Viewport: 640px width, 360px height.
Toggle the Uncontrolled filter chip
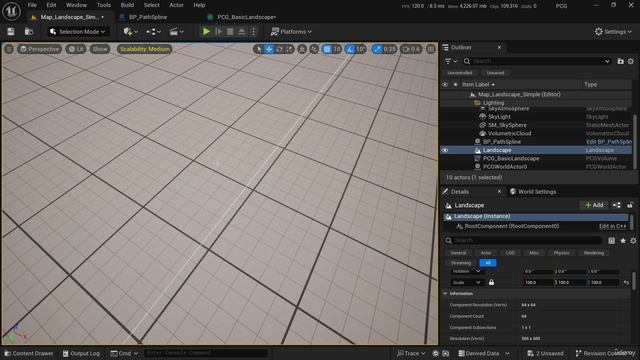460,73
